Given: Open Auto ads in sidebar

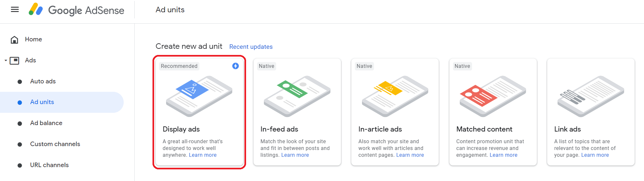Looking at the screenshot, I should click(43, 81).
